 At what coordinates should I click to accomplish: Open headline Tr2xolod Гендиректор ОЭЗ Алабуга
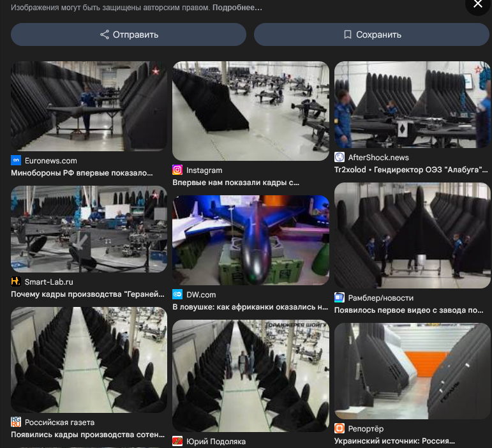pyautogui.click(x=411, y=170)
